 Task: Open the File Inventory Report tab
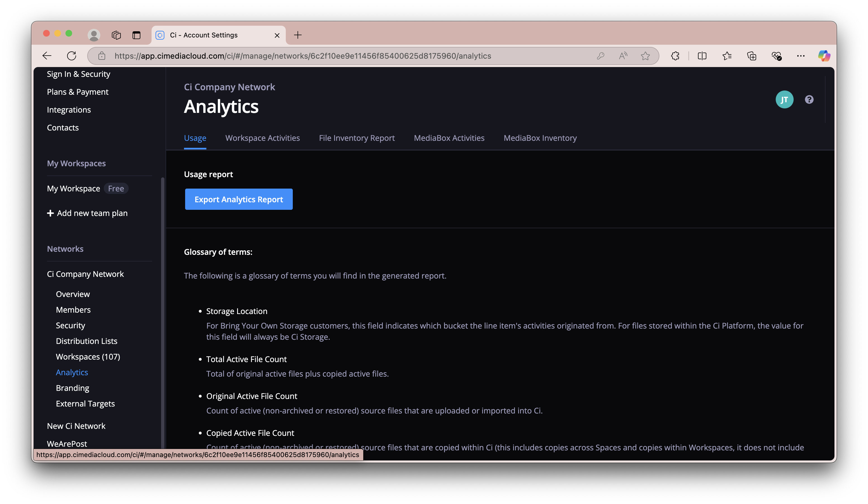(357, 138)
